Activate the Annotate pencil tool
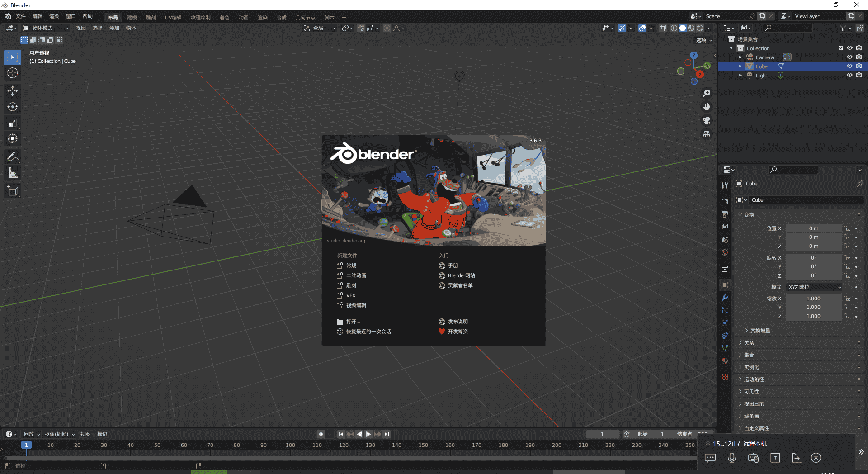The image size is (868, 474). pyautogui.click(x=13, y=157)
